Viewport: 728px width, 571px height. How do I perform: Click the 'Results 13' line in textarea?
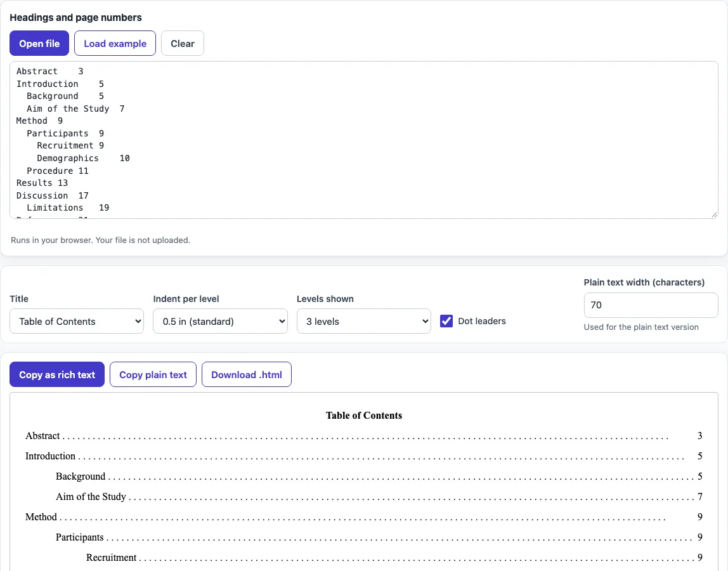pos(42,183)
